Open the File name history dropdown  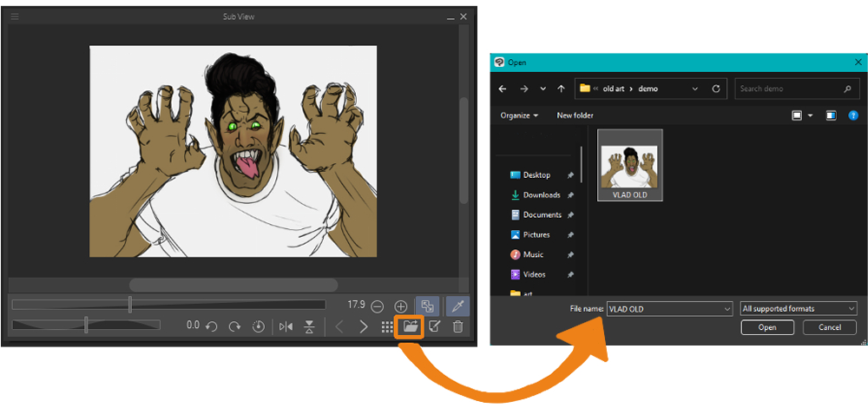tap(727, 308)
